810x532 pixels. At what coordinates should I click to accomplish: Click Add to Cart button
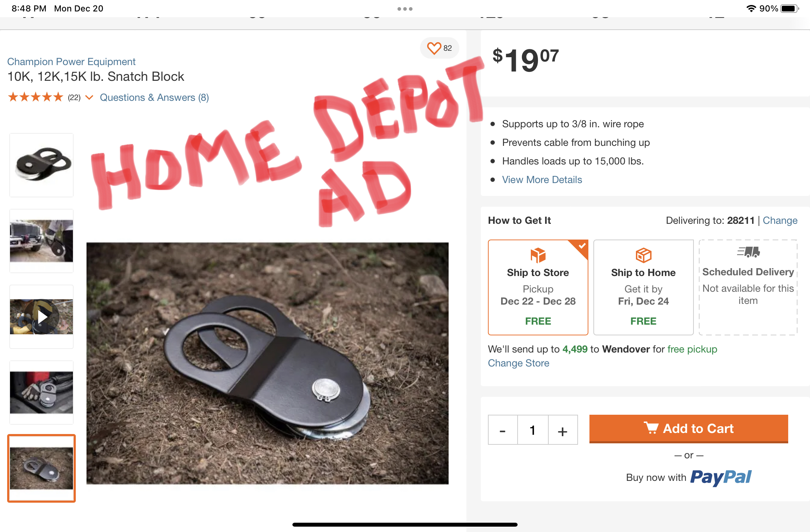click(688, 429)
